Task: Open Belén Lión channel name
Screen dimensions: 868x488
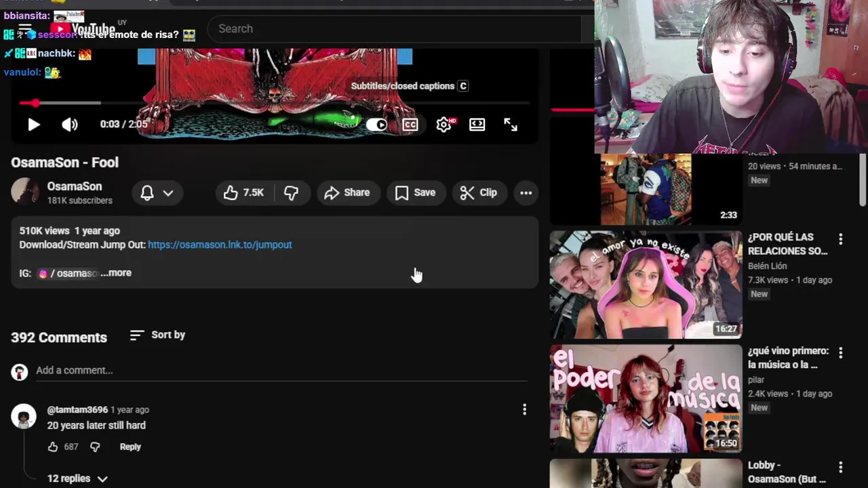Action: tap(767, 266)
